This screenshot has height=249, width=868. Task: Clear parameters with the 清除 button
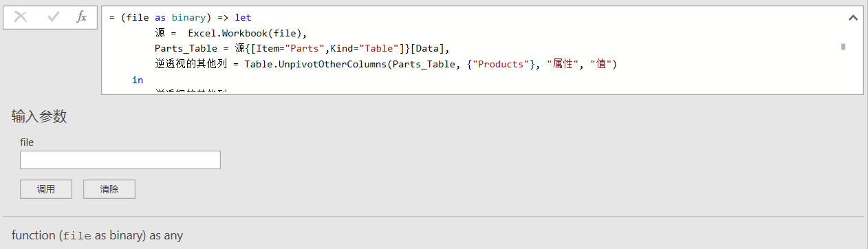coord(109,189)
